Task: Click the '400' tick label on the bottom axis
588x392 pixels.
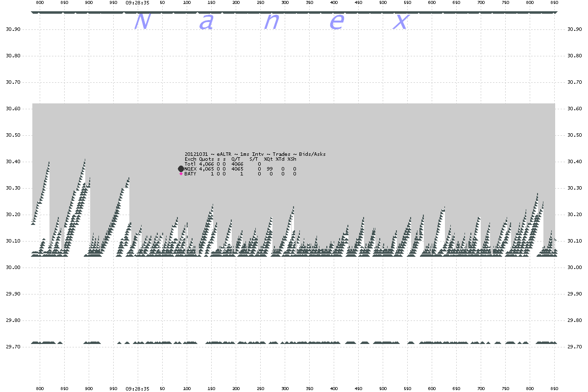Action: (334, 389)
